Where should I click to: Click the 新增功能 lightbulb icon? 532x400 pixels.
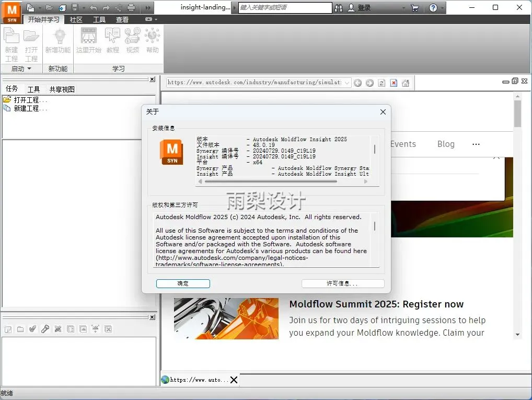[x=58, y=41]
